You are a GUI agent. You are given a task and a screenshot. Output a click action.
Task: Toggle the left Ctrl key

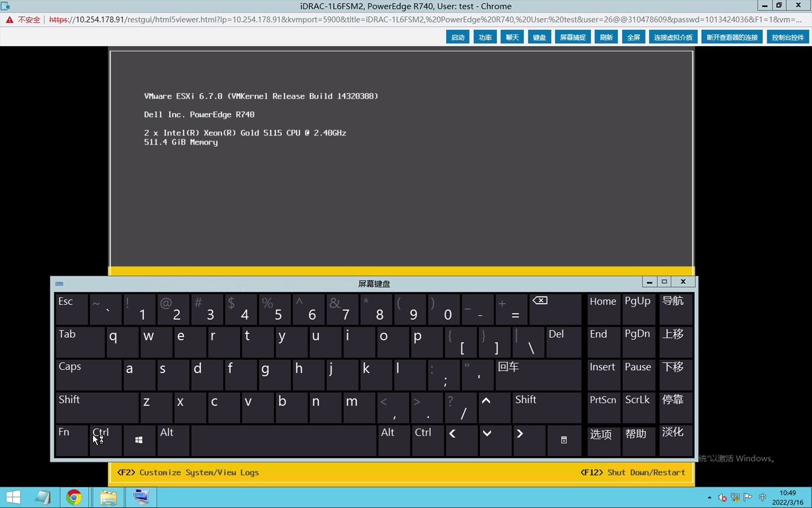click(x=105, y=440)
